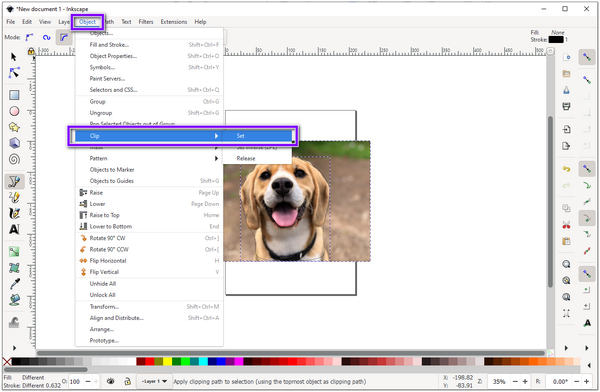Image resolution: width=600 pixels, height=392 pixels.
Task: Click the zoom minus button
Action: tap(515, 381)
